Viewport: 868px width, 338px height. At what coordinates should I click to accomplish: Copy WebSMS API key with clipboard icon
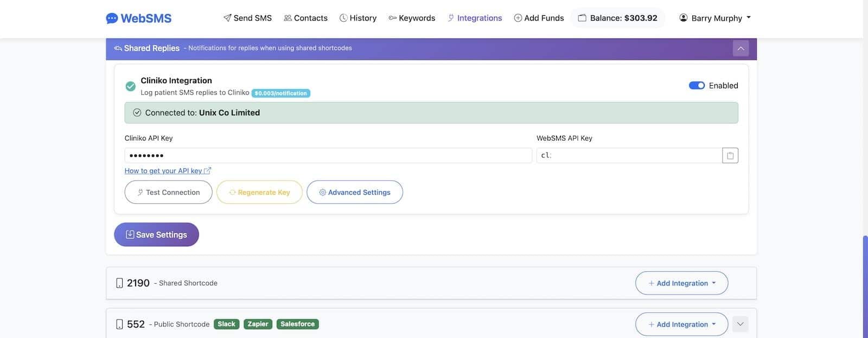pos(730,156)
